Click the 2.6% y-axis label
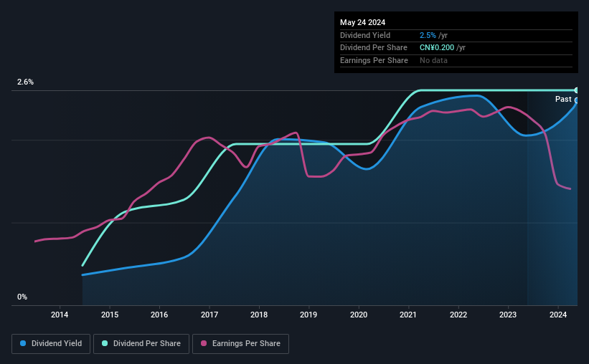This screenshot has height=364, width=589. pyautogui.click(x=25, y=82)
